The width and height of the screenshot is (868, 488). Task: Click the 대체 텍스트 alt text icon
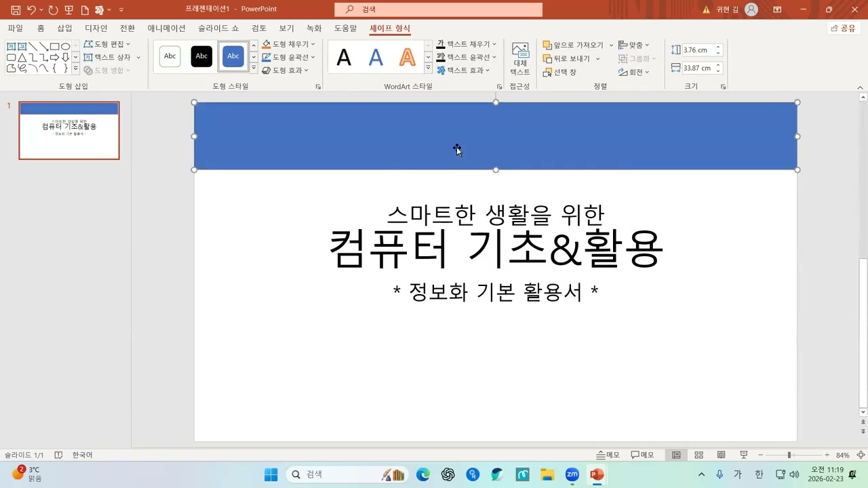tap(520, 59)
